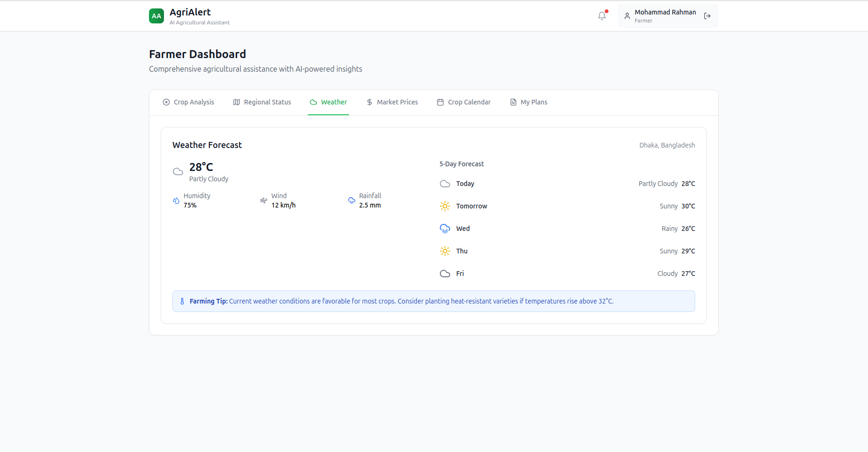This screenshot has height=452, width=868.
Task: Click the 2.5 mm rainfall value
Action: [370, 205]
